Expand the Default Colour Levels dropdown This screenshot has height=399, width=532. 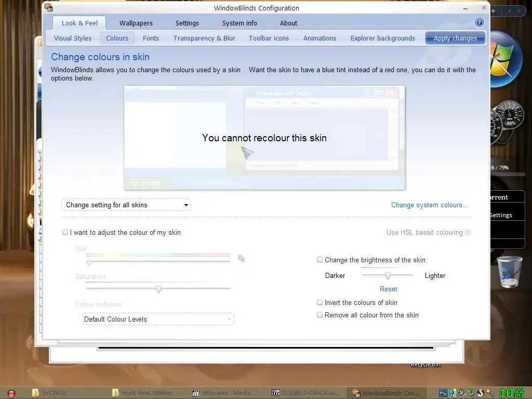(158, 320)
